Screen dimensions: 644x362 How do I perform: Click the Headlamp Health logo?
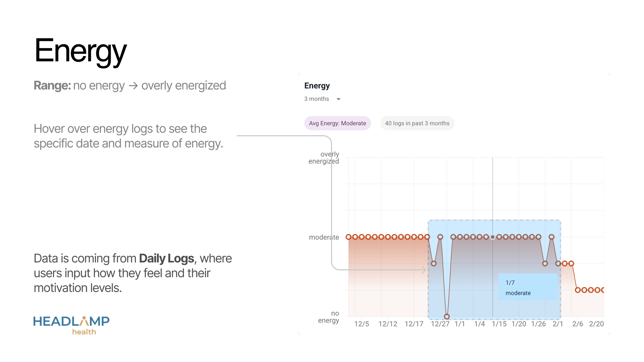pos(71,325)
